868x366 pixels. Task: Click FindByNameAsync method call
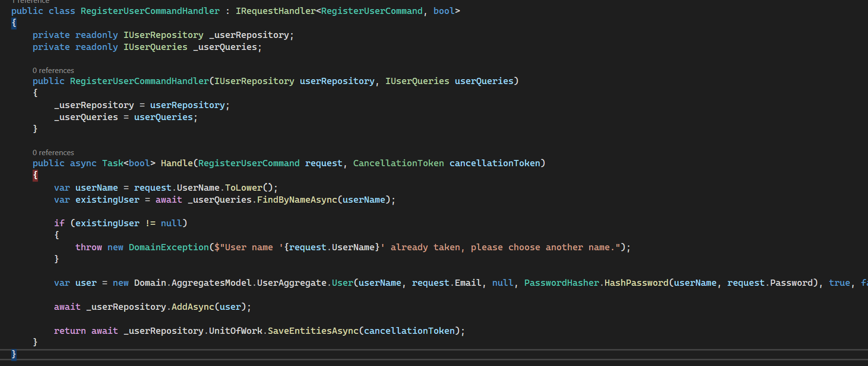pos(297,200)
